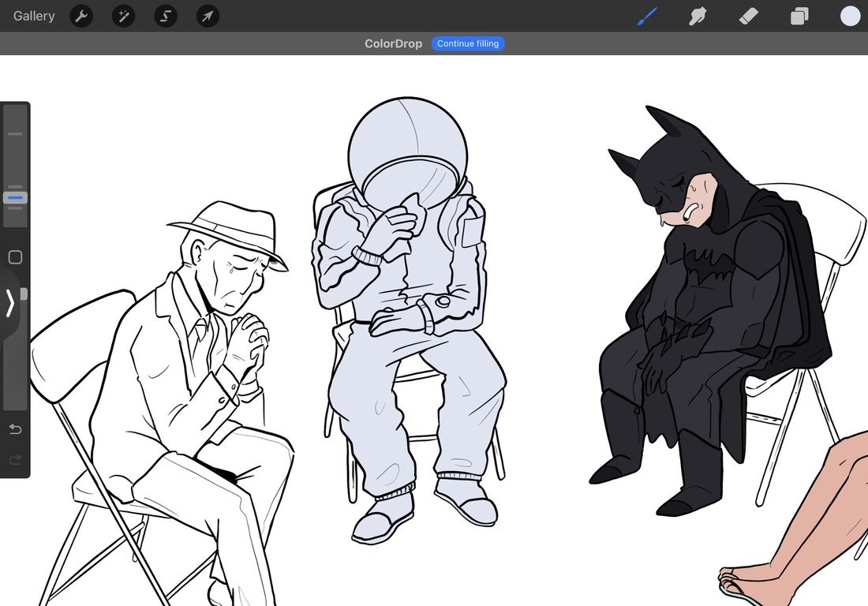Select the Smudge tool
This screenshot has height=606, width=868.
[x=698, y=16]
